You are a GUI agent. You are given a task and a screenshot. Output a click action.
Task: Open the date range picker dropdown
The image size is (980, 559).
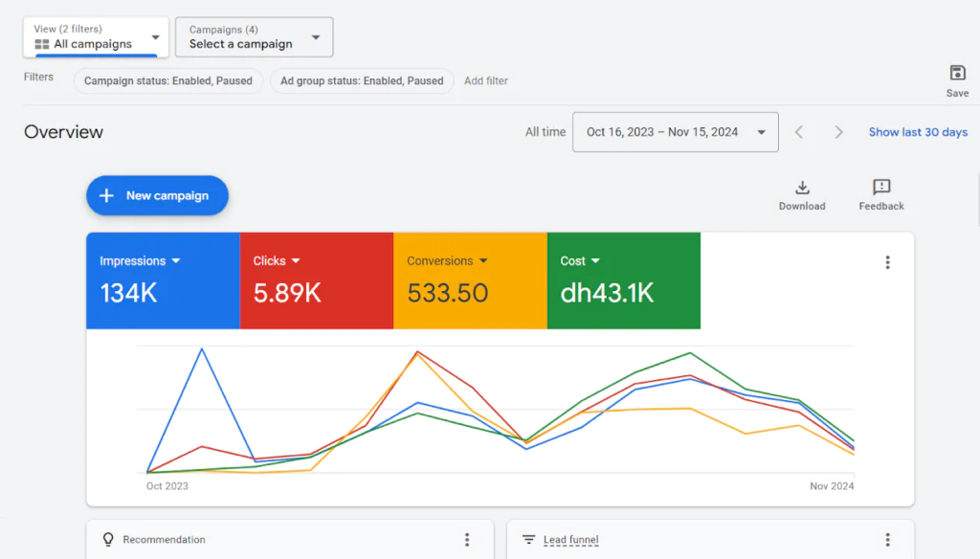pos(675,132)
